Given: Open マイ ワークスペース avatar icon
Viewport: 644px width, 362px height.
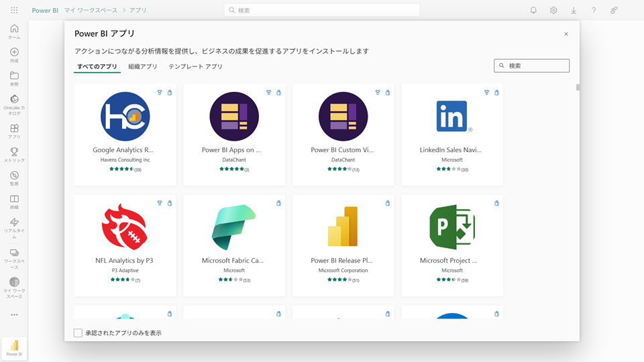Looking at the screenshot, I should tap(14, 282).
